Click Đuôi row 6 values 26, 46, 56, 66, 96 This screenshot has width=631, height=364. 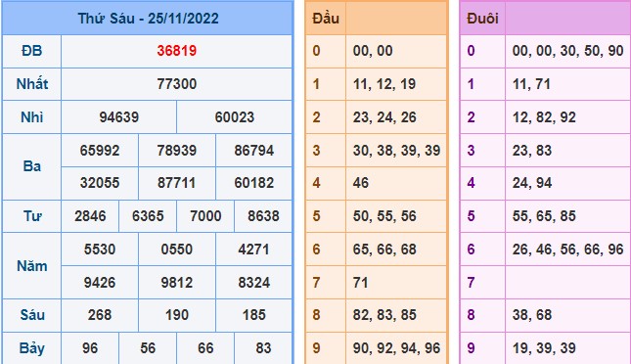tap(567, 250)
